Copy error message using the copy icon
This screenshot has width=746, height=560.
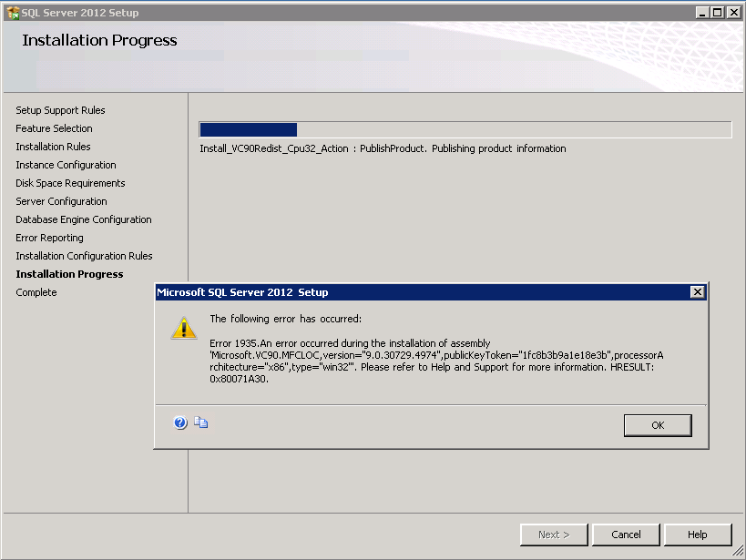[x=200, y=423]
